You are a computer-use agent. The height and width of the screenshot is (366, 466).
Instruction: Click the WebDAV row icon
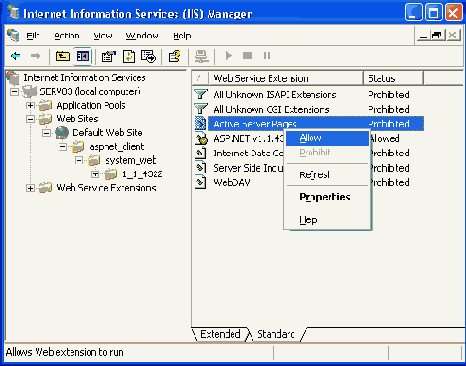tap(201, 182)
